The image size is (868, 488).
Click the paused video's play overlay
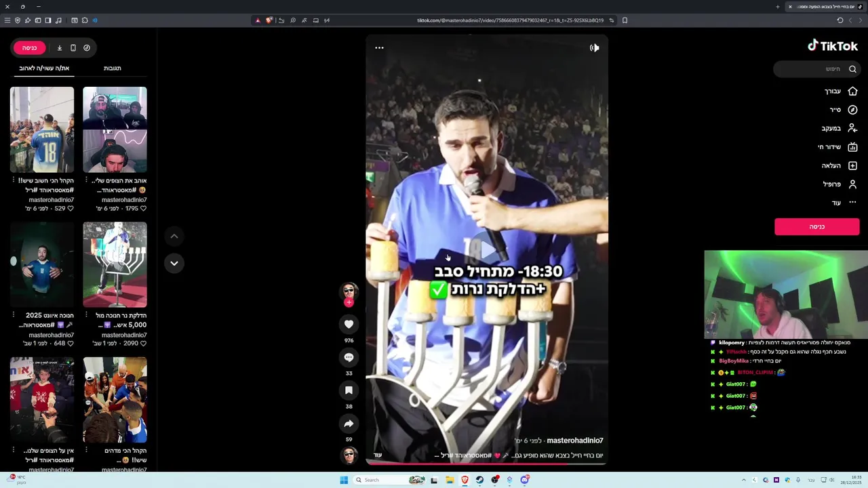point(487,249)
